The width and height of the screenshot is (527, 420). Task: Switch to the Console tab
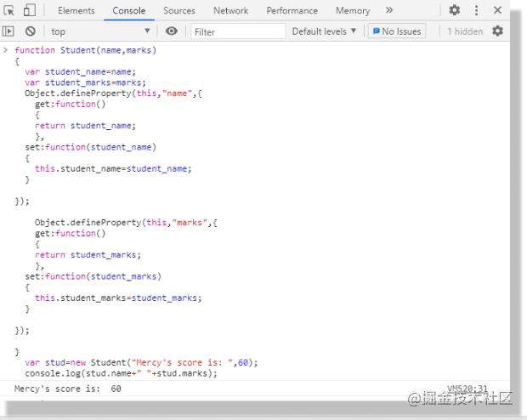[x=129, y=11]
